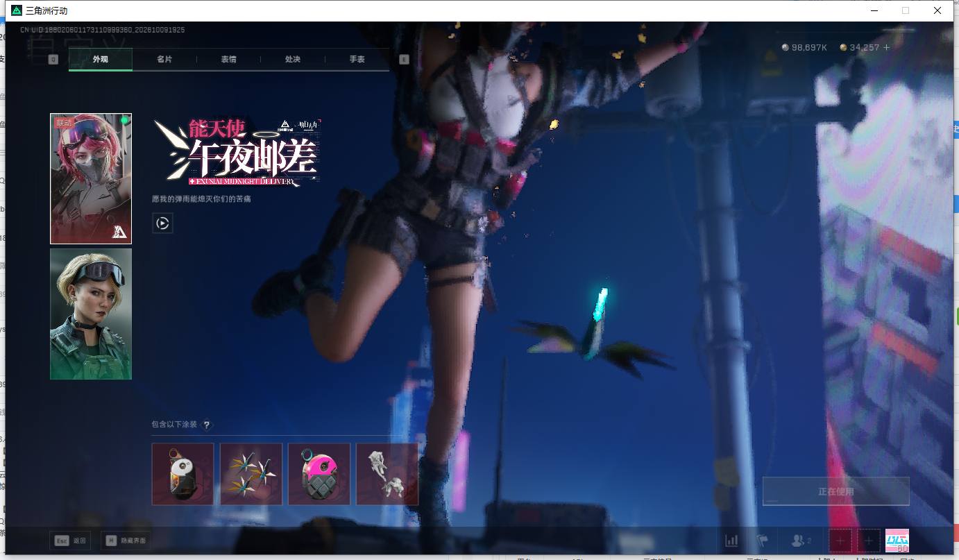
Task: Switch to the 名片 tab
Action: 164,60
